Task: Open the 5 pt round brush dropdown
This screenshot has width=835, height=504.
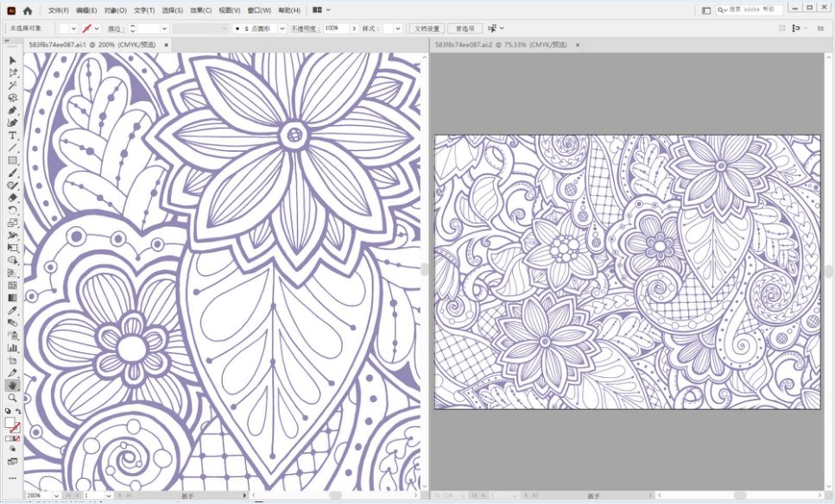Action: (x=282, y=28)
